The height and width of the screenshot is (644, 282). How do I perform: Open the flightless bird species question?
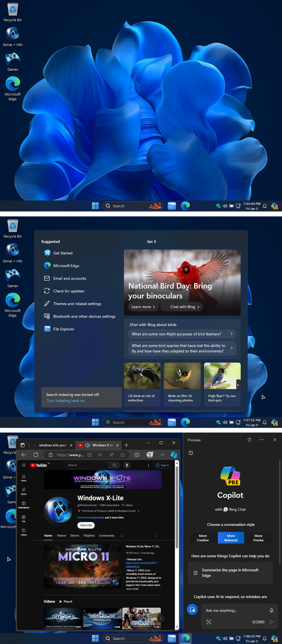tap(182, 348)
